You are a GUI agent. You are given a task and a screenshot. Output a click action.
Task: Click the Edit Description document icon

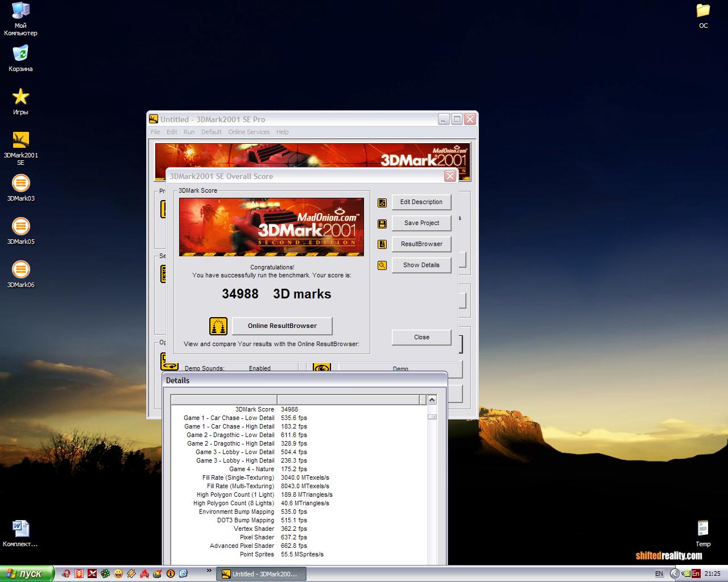coord(382,202)
